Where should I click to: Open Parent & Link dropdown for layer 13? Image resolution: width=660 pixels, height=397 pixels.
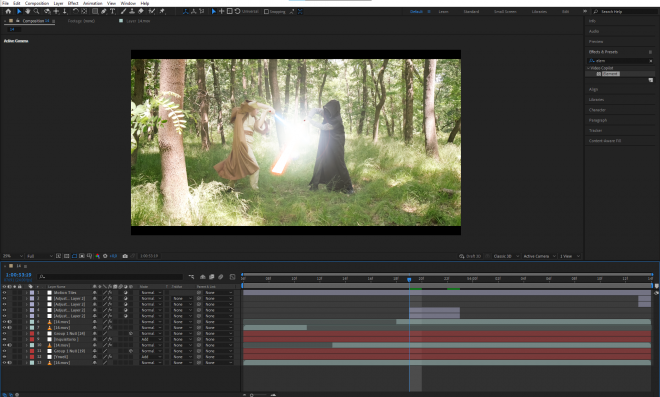pyautogui.click(x=218, y=362)
